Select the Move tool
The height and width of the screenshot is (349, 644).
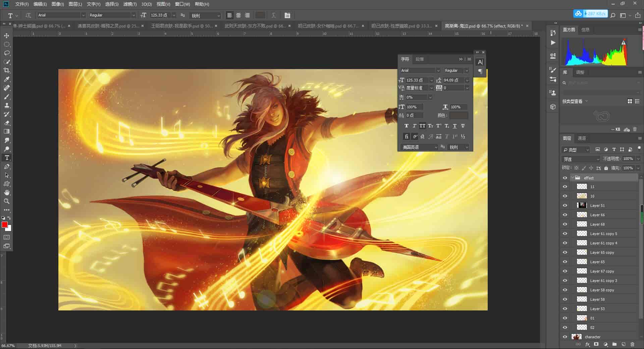click(x=7, y=36)
